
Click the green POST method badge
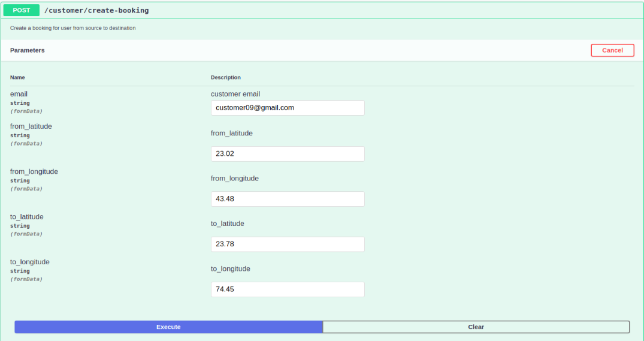tap(22, 10)
